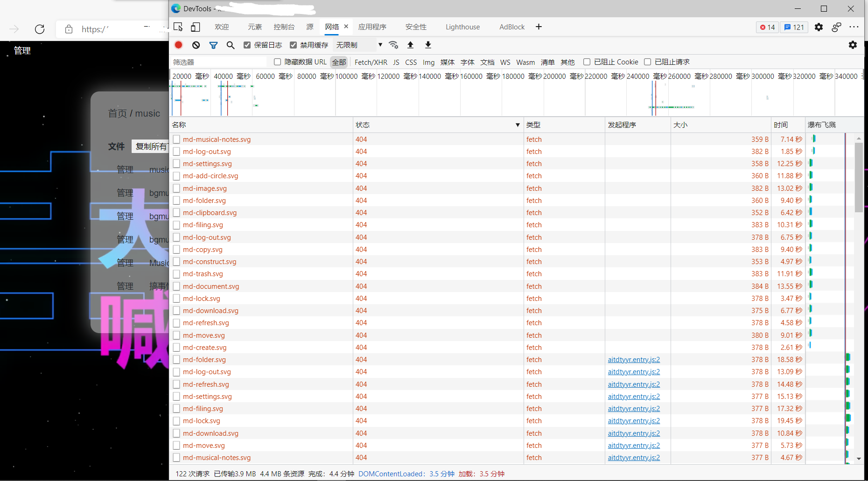Open the 元素 tab
The height and width of the screenshot is (481, 868).
(255, 27)
